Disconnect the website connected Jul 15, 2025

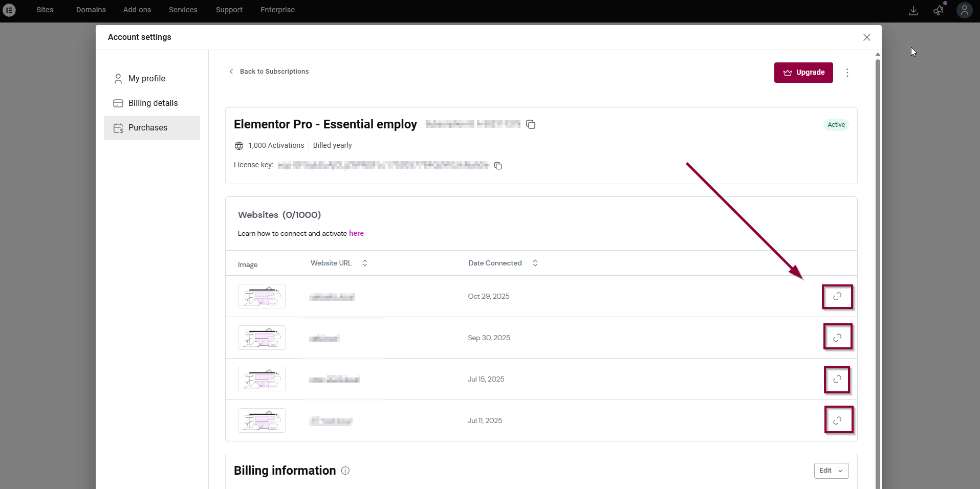[x=837, y=380]
